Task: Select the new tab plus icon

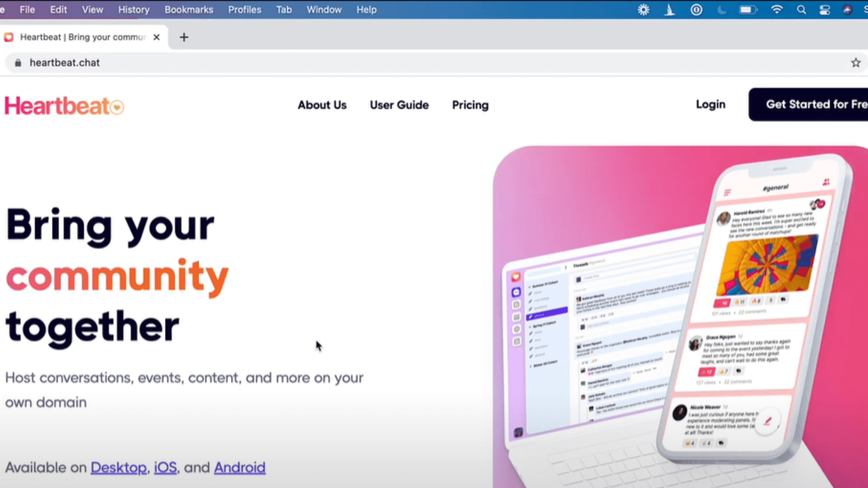Action: (184, 37)
